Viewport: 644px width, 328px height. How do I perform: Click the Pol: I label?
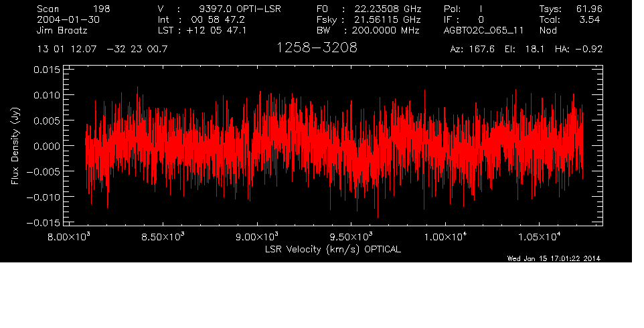(x=463, y=9)
